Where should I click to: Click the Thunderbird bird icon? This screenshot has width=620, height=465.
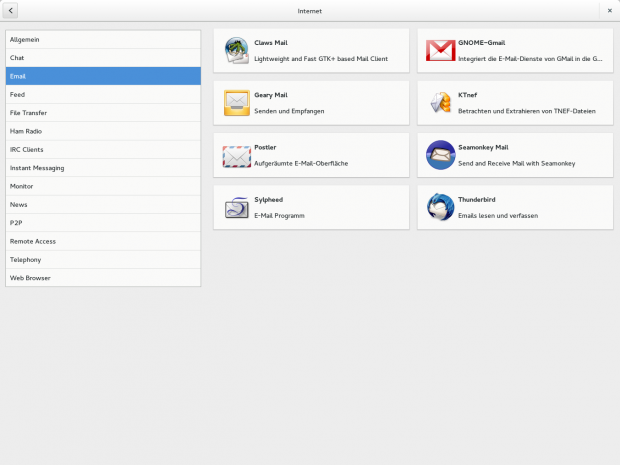click(441, 207)
